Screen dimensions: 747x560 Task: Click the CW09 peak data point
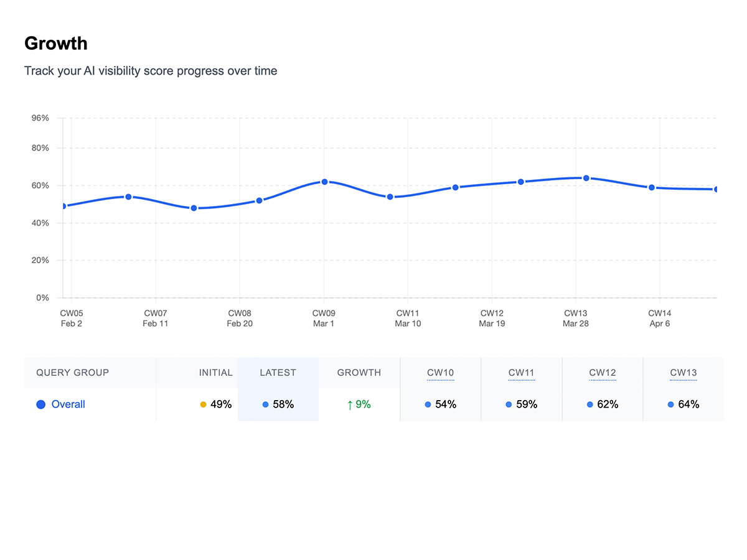pyautogui.click(x=324, y=182)
